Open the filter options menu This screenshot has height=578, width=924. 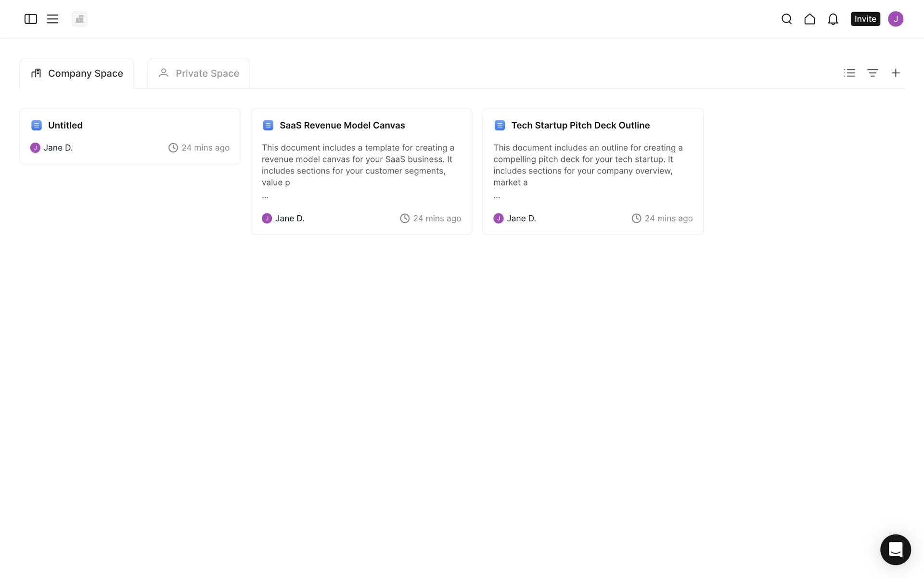click(x=873, y=73)
